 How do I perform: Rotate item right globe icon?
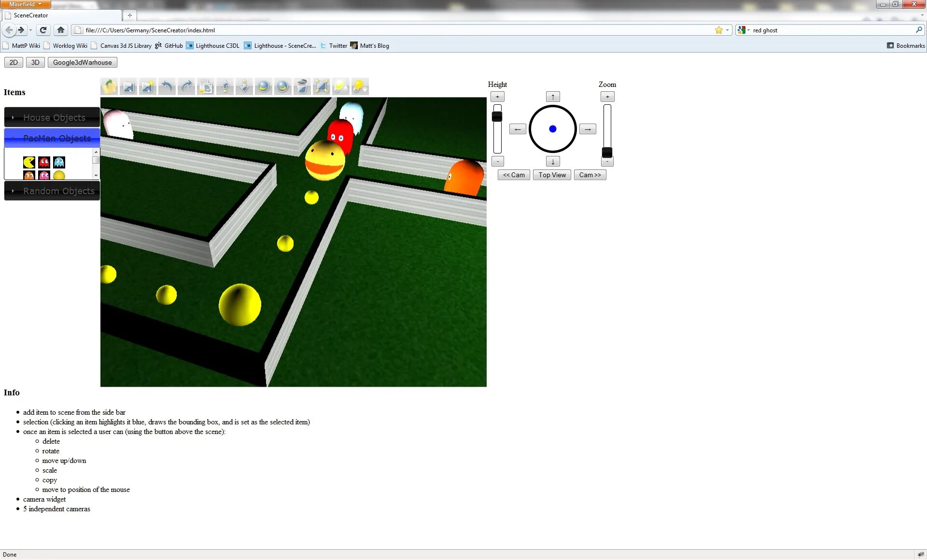(x=283, y=87)
